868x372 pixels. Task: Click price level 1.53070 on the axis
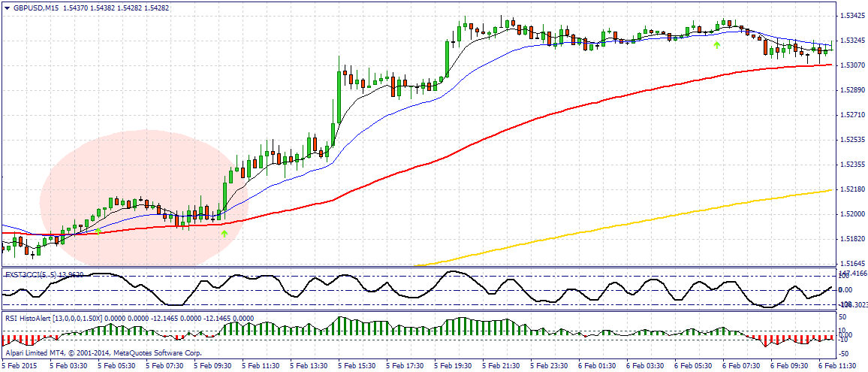[x=851, y=65]
